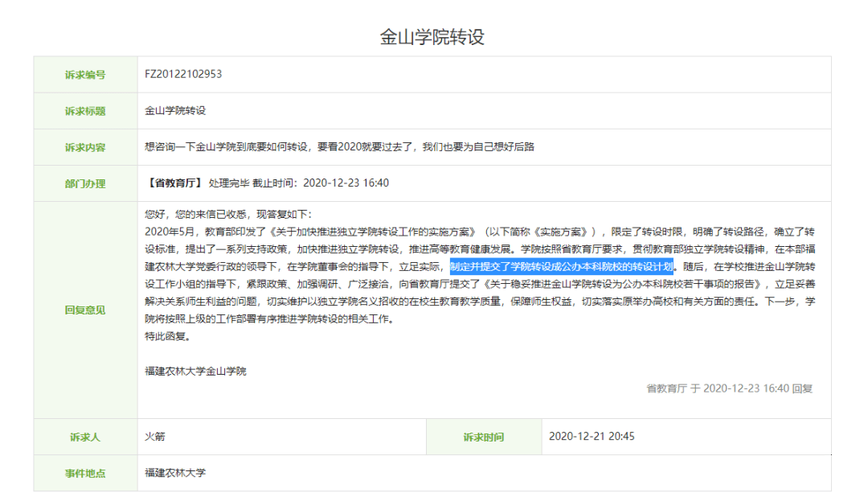Click the 【省教育厅】 department text

pos(175,183)
